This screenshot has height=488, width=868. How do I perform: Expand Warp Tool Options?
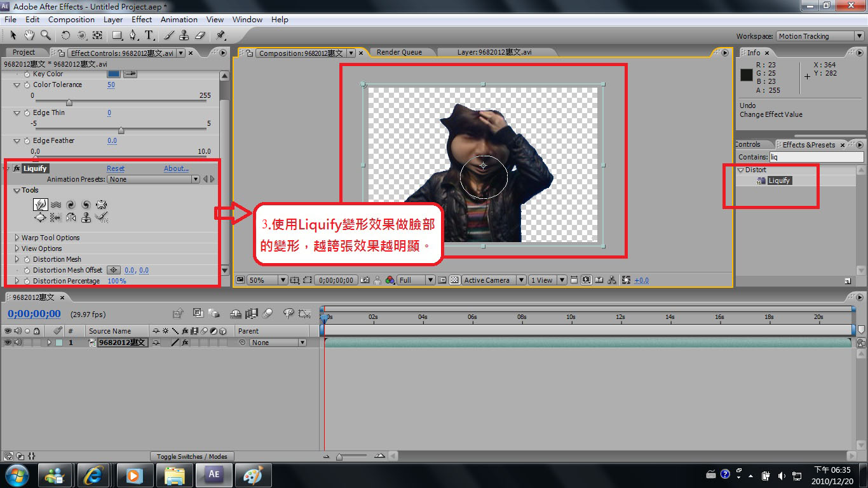click(17, 238)
